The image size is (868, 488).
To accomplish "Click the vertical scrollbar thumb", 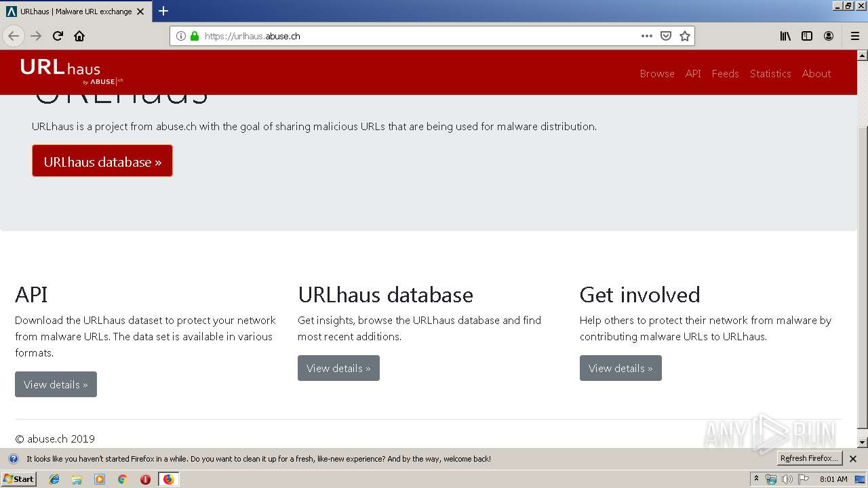I will coord(863,278).
